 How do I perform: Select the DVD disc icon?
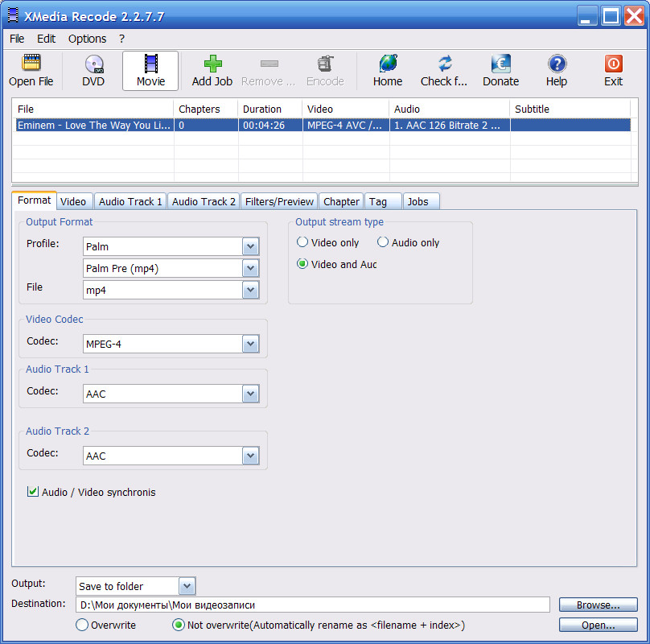coord(93,64)
